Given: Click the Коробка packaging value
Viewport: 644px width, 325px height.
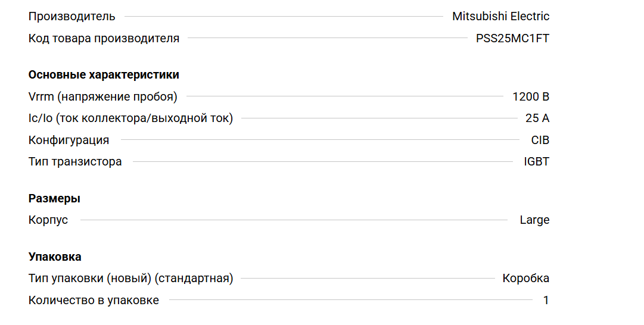Looking at the screenshot, I should (x=525, y=279).
